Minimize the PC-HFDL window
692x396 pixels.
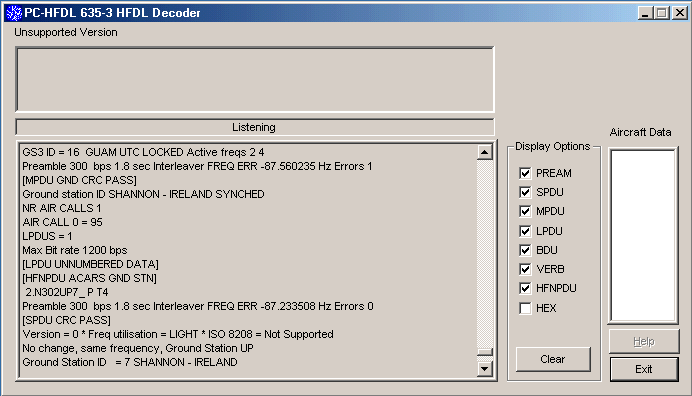(x=645, y=13)
